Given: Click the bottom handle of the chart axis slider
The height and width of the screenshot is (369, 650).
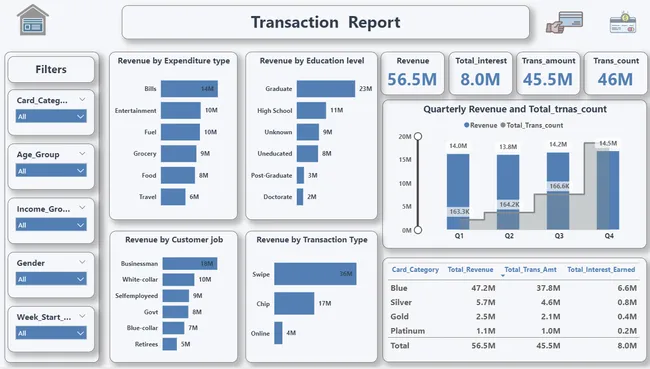Looking at the screenshot, I should point(418,230).
